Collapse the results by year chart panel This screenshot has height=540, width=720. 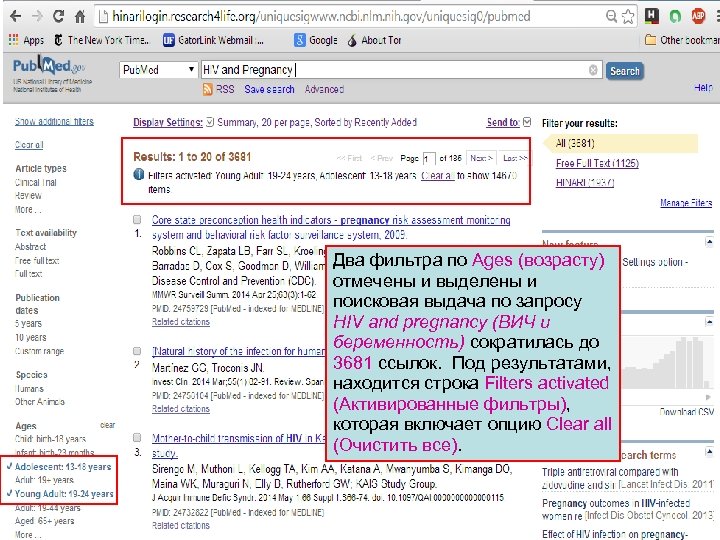[x=709, y=322]
